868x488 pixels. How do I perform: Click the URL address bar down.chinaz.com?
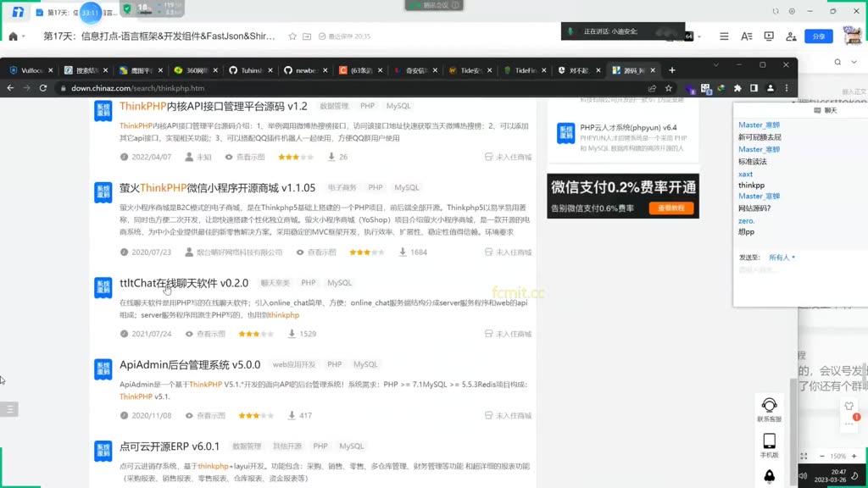tap(354, 88)
